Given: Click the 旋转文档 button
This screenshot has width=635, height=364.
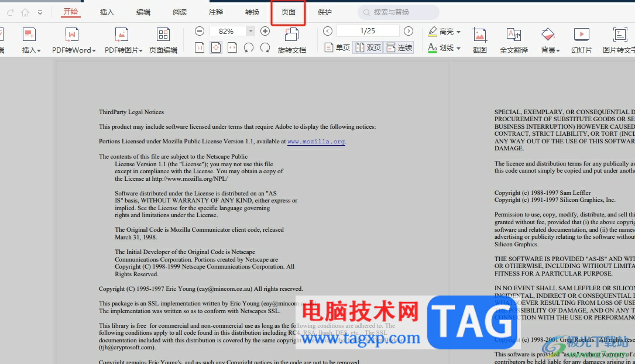Looking at the screenshot, I should click(292, 40).
